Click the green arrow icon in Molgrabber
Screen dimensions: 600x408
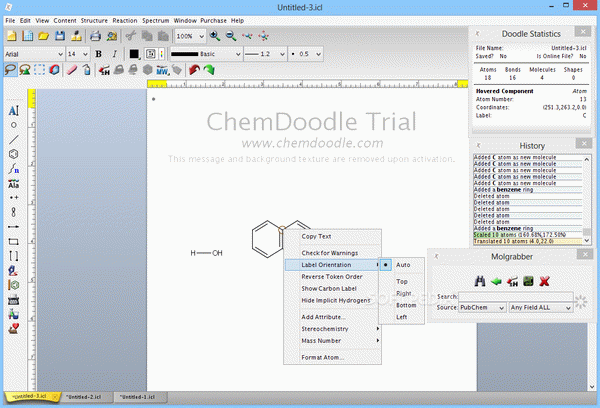point(496,281)
